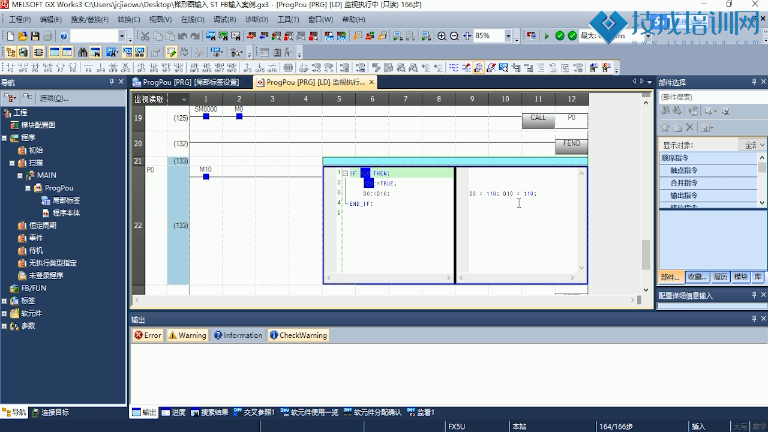Click the second green checkmark icon
The height and width of the screenshot is (432, 768).
[572, 36]
